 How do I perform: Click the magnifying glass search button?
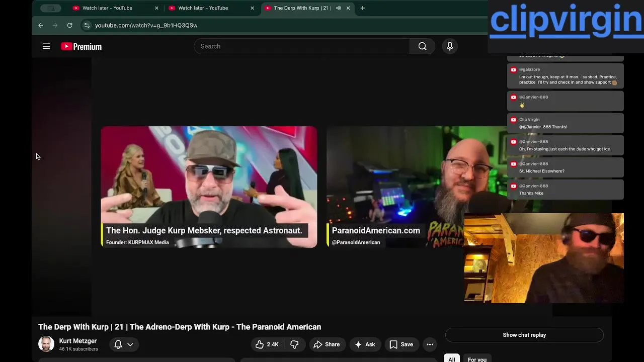(x=423, y=46)
